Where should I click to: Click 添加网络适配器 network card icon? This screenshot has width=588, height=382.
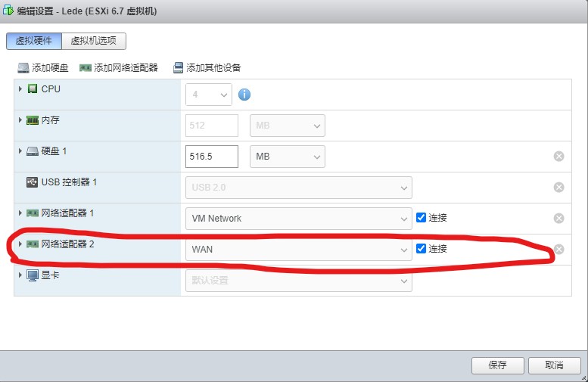86,68
